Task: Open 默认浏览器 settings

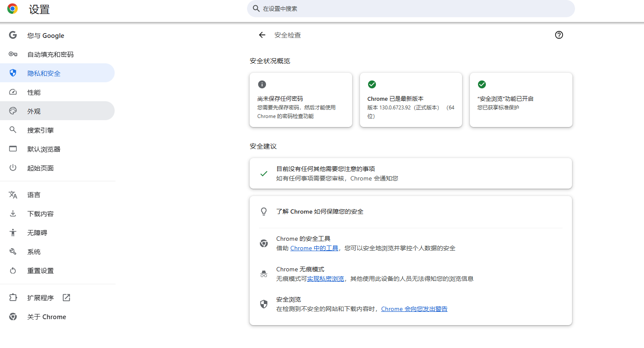Action: pos(57,149)
